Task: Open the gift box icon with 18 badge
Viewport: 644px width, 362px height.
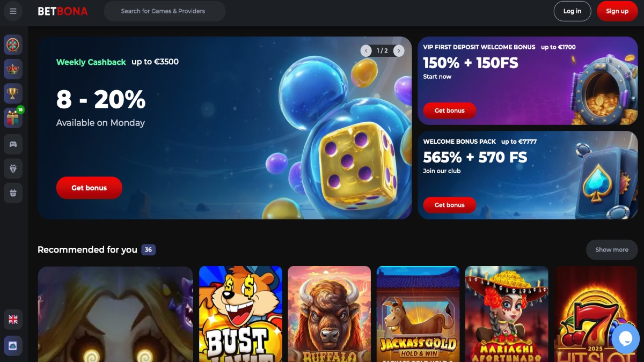Action: tap(13, 118)
